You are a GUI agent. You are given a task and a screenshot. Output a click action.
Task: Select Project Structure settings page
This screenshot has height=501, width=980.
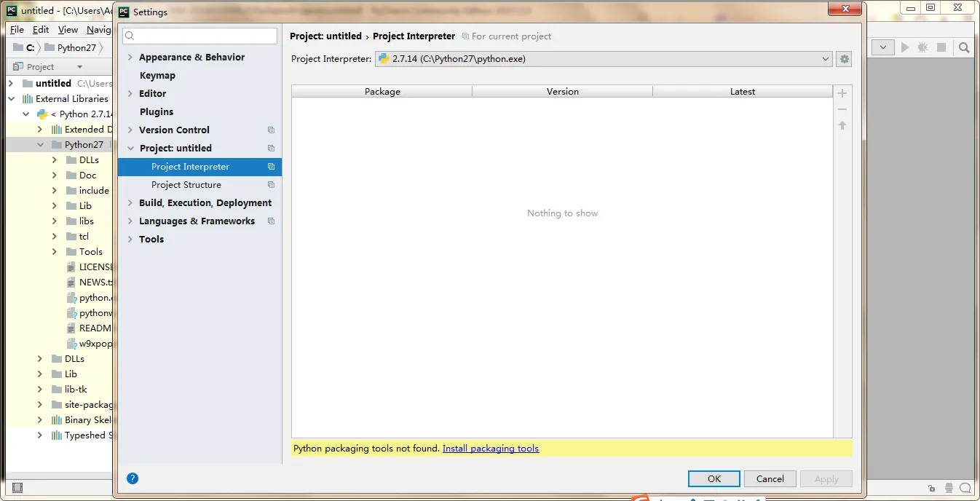(186, 185)
